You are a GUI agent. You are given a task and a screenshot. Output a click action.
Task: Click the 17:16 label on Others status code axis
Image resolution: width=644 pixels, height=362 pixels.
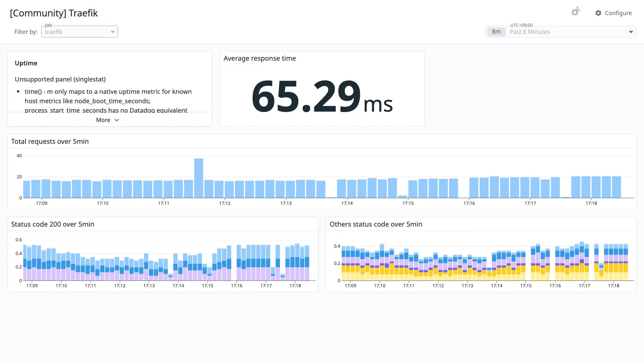[555, 286]
